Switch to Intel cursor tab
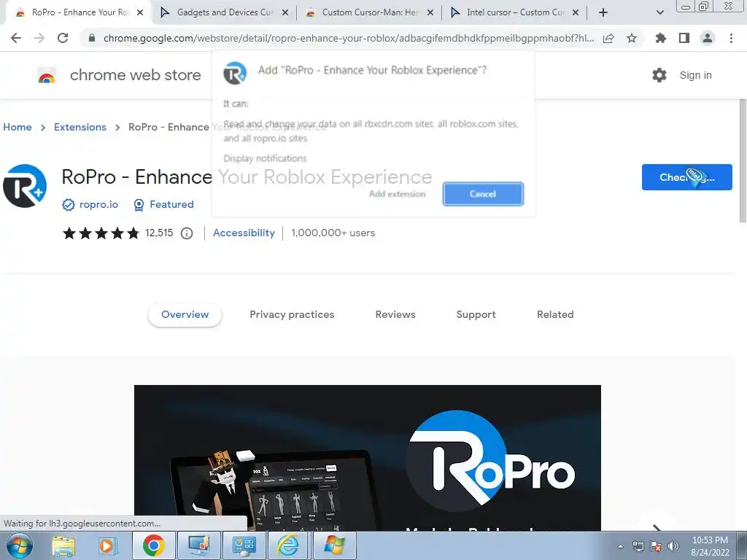 [514, 12]
